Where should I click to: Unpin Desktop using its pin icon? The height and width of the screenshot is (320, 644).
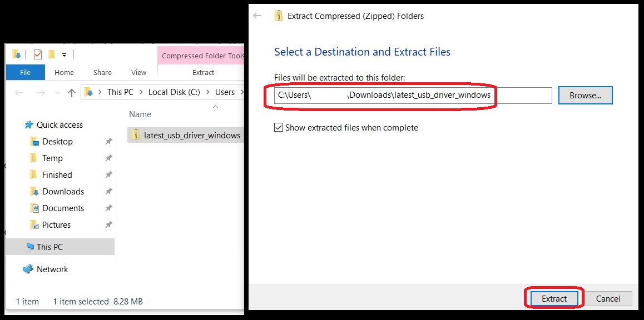click(108, 142)
